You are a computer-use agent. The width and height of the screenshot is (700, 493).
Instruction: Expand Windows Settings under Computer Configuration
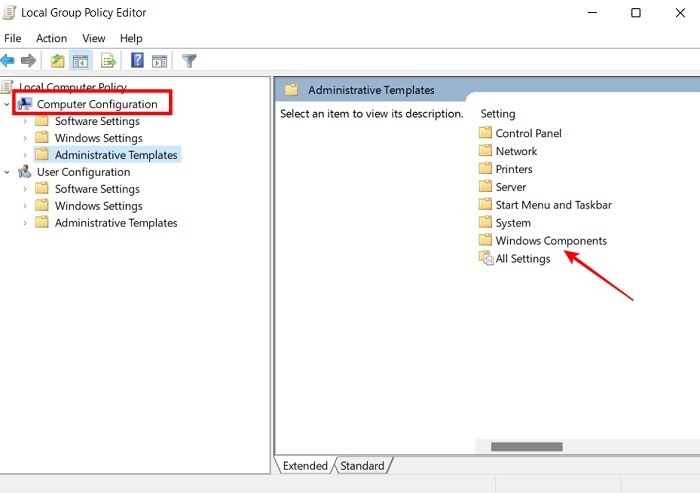click(x=25, y=138)
